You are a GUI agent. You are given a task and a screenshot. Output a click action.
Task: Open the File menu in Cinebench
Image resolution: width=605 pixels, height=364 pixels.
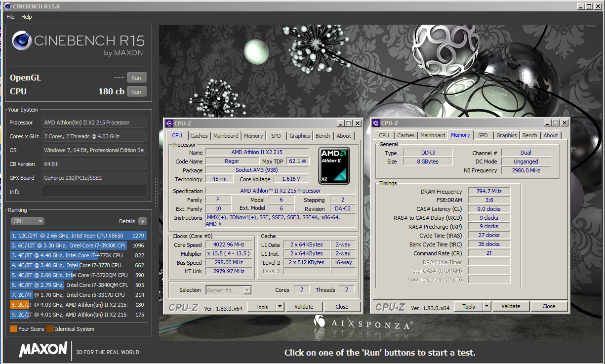coord(10,17)
